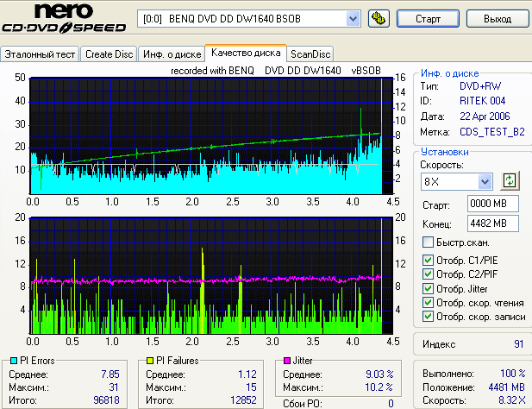Click the label value CDS_TEST_B2

click(492, 132)
